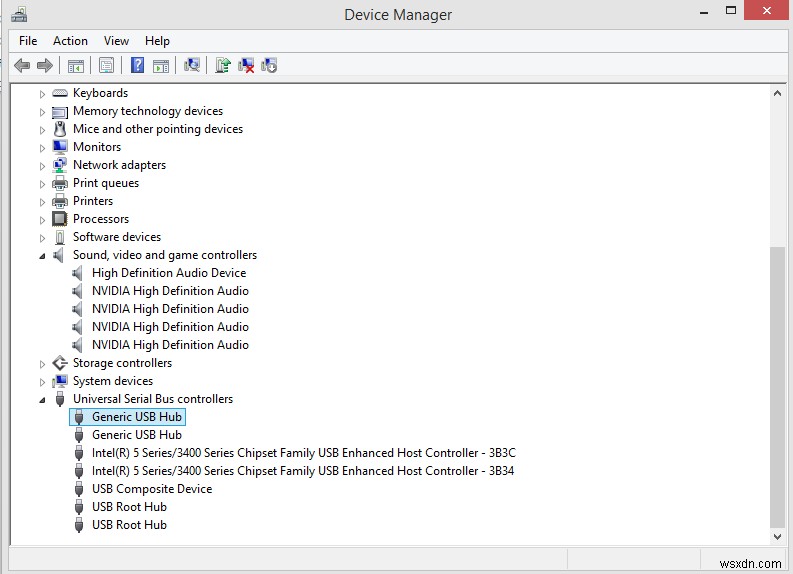Click the Keyboards category icon

[x=60, y=93]
